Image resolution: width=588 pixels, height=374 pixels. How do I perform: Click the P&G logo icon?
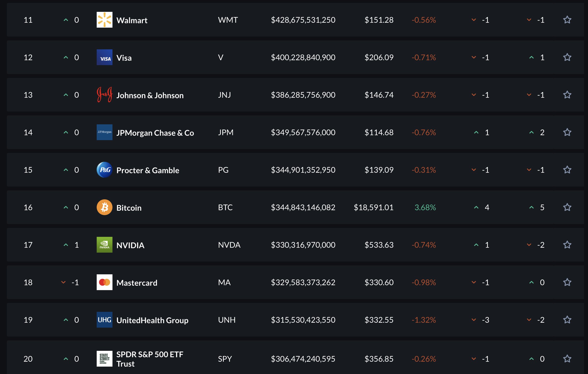tap(105, 170)
